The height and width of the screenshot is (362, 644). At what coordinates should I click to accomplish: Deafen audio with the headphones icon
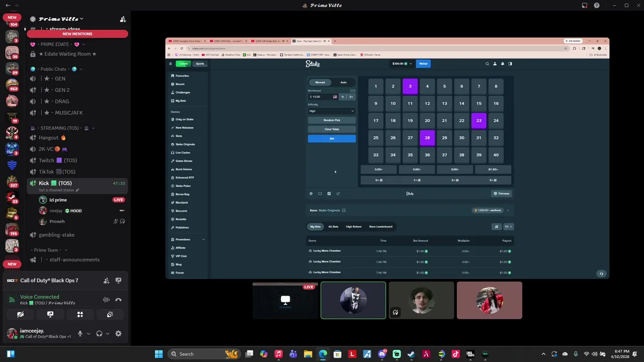pos(99,333)
